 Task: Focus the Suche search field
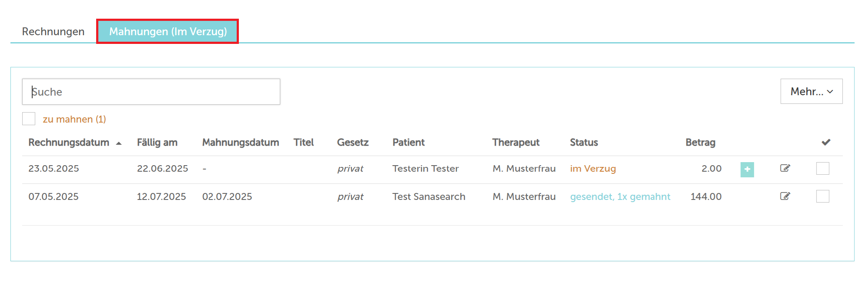coord(151,92)
